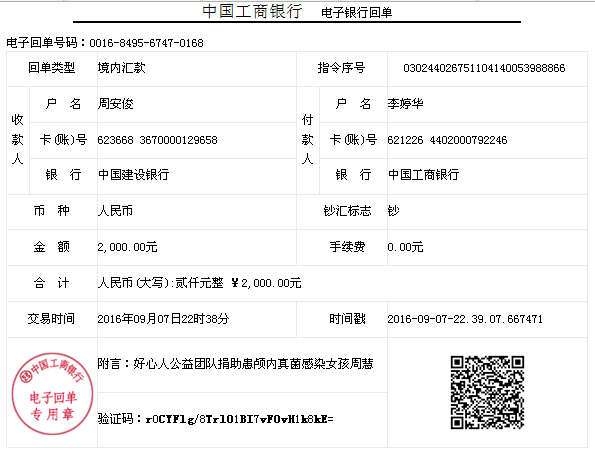This screenshot has height=456, width=595.
Task: Click transaction time 2016年09月07日22时38分
Action: [164, 319]
